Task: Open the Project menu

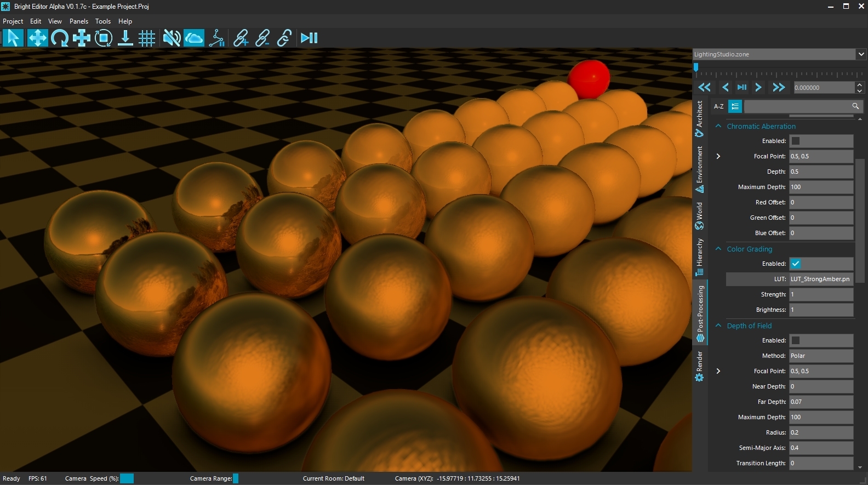Action: pyautogui.click(x=13, y=21)
